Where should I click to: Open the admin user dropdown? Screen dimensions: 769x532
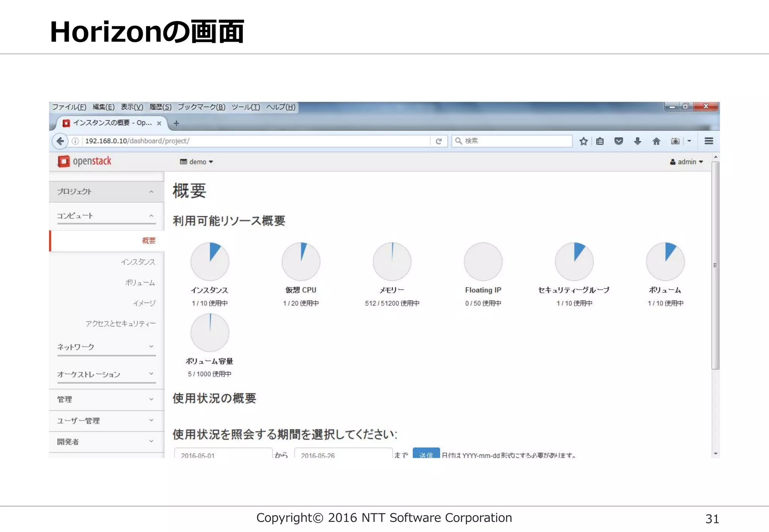click(686, 162)
